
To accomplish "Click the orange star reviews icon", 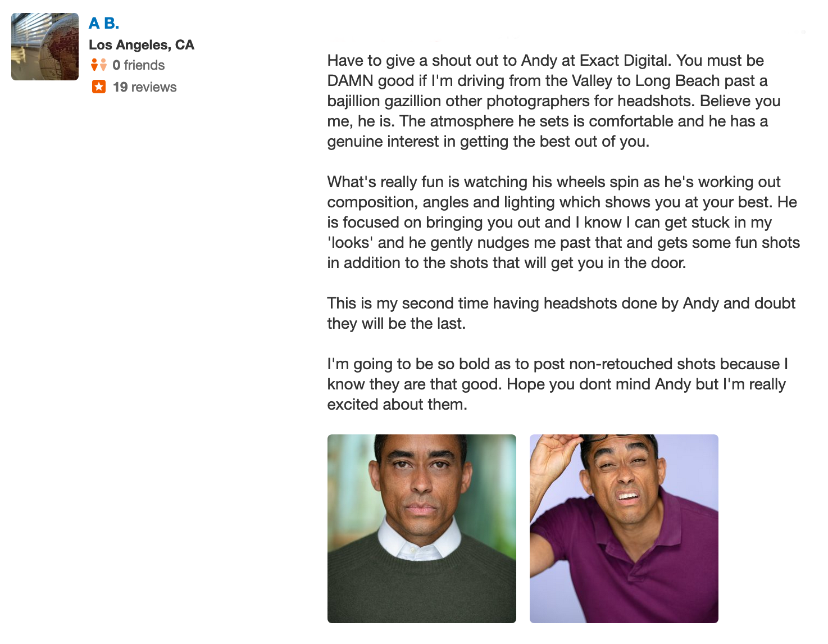I will (99, 87).
